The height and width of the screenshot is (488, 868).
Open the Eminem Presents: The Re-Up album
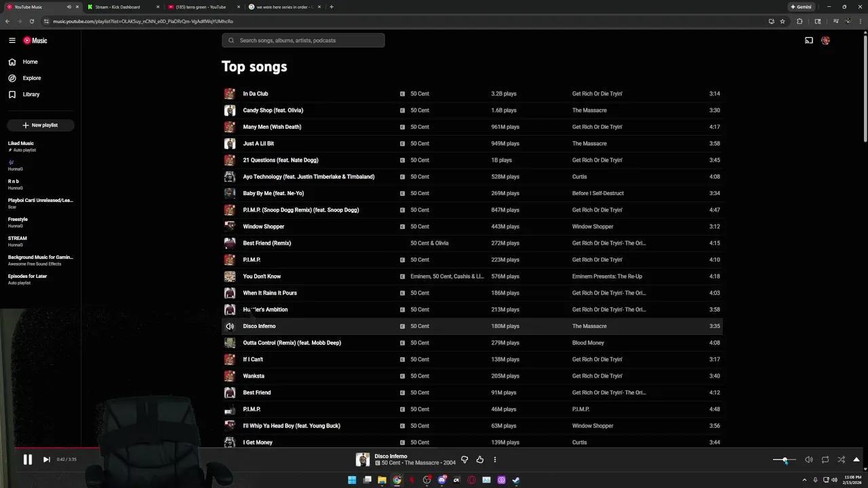pyautogui.click(x=607, y=277)
